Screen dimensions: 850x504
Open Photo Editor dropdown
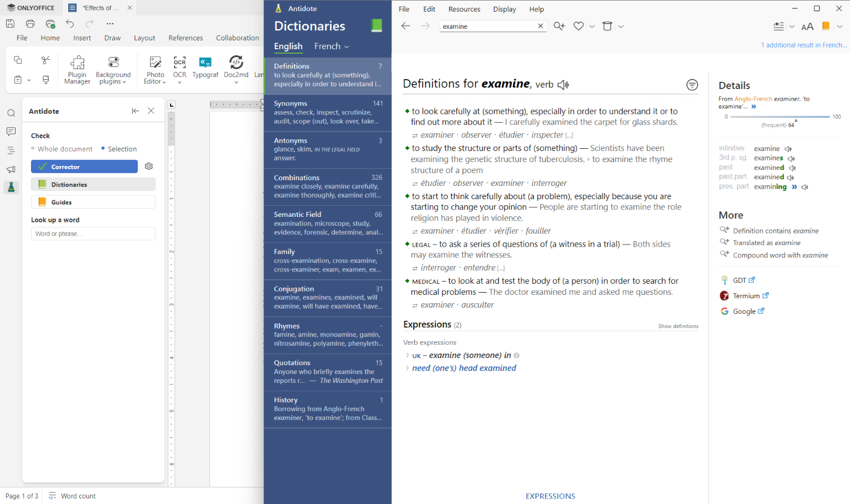pyautogui.click(x=155, y=70)
